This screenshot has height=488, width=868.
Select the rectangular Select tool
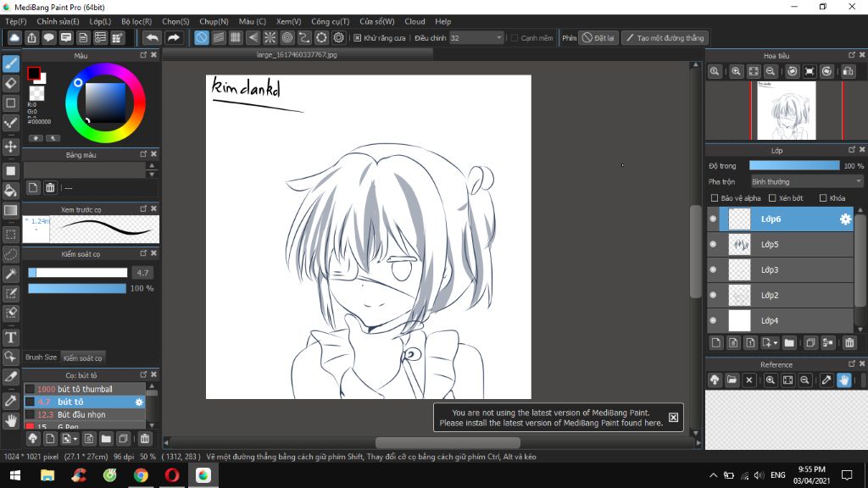point(10,235)
